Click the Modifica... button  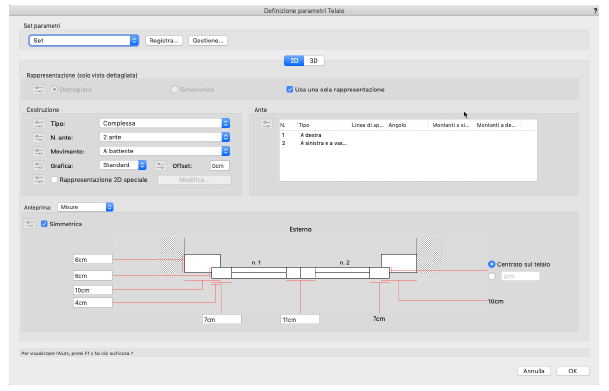[x=194, y=180]
